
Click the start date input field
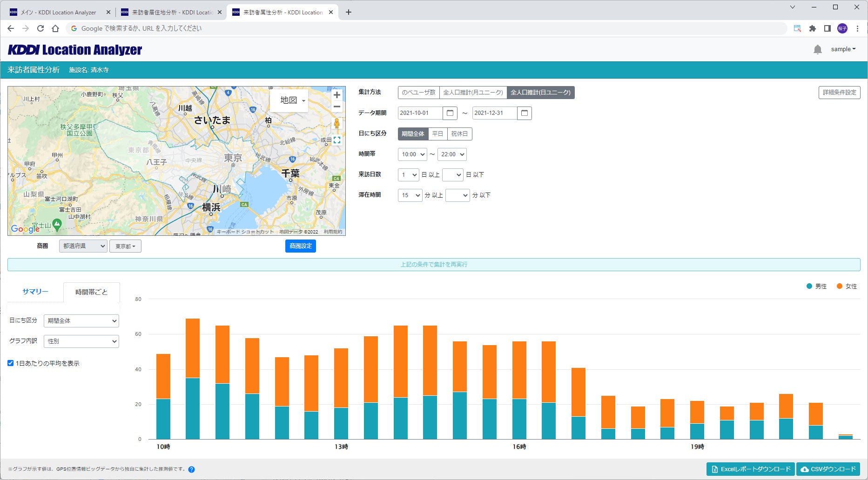(x=420, y=113)
